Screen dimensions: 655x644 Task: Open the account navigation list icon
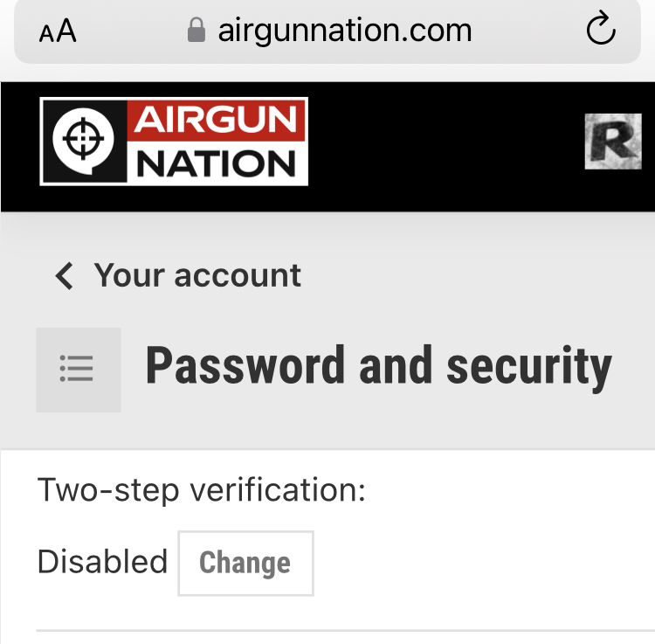click(78, 370)
